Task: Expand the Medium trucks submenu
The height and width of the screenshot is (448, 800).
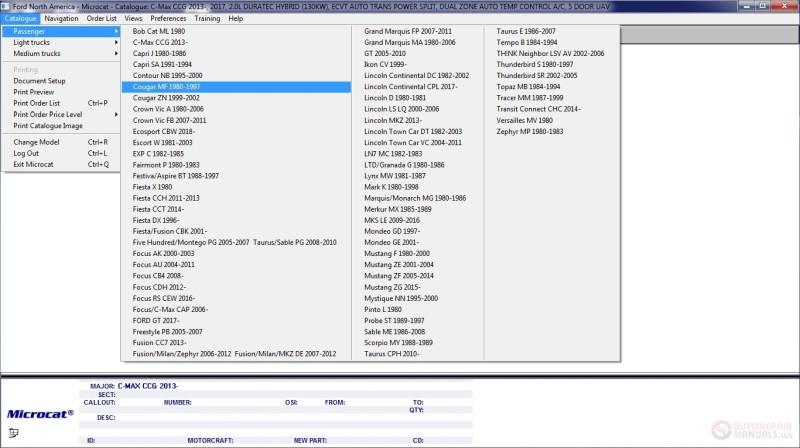Action: (61, 54)
